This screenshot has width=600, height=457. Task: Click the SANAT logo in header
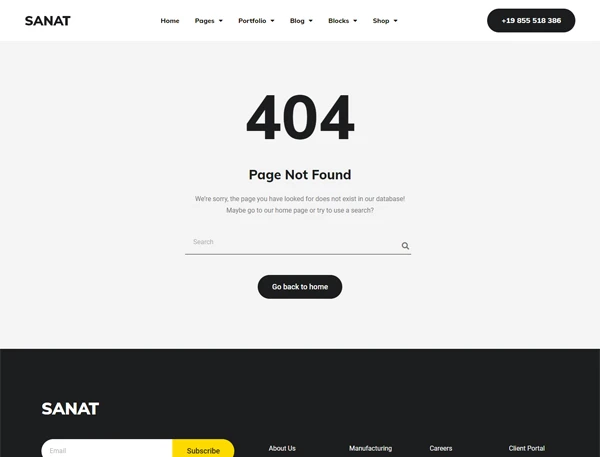pos(48,21)
